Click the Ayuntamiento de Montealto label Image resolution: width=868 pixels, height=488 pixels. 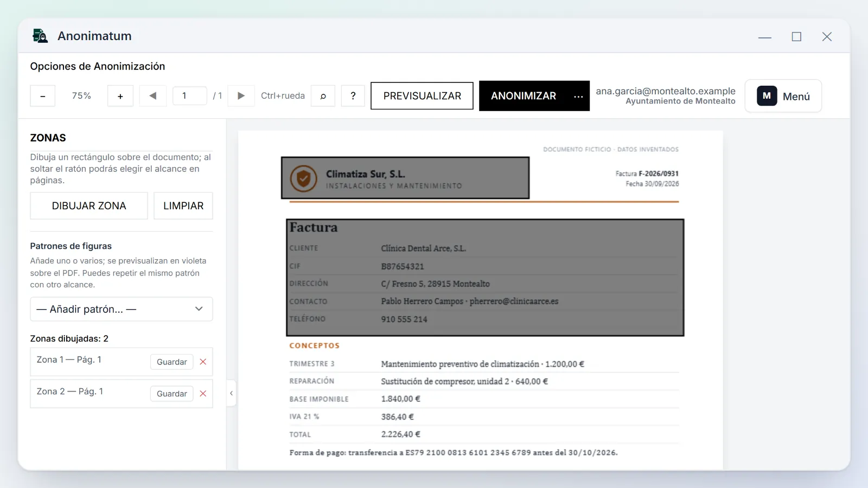(680, 101)
